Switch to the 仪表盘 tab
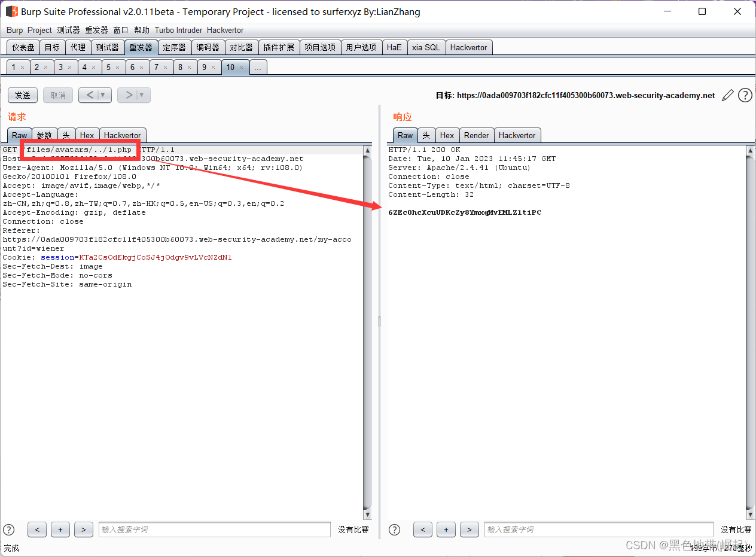 click(x=23, y=47)
